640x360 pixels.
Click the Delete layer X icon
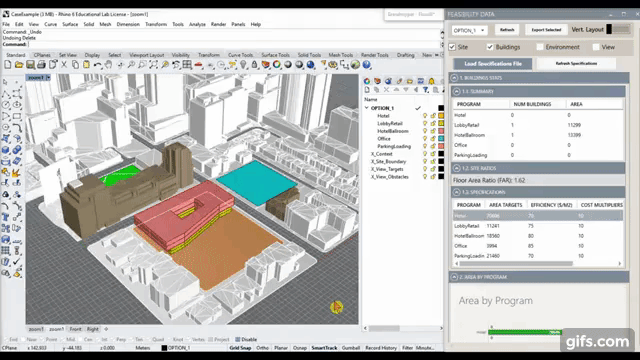tap(386, 90)
